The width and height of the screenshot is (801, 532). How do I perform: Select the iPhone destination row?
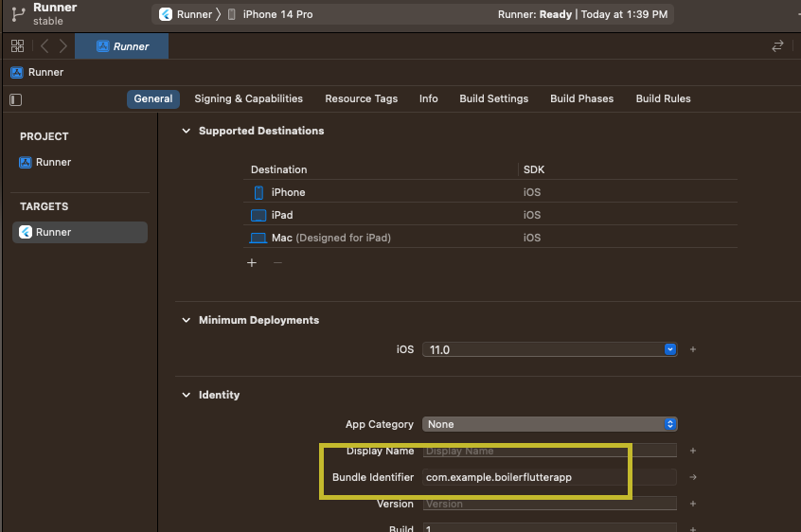click(490, 192)
